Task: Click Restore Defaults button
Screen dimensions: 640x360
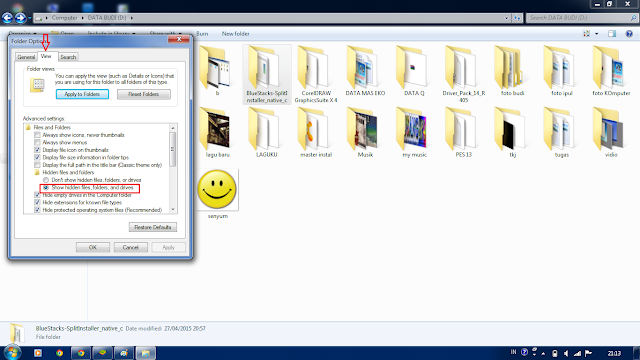Action: tap(153, 227)
